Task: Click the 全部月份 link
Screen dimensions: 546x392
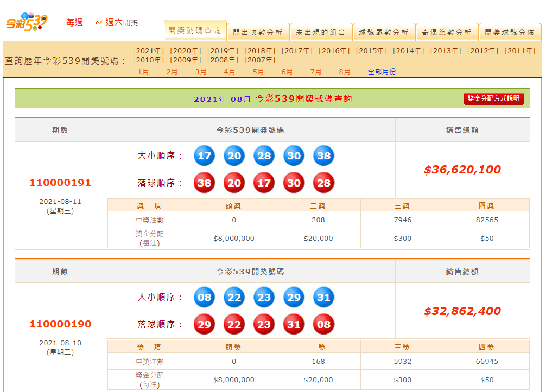Action: tap(382, 72)
